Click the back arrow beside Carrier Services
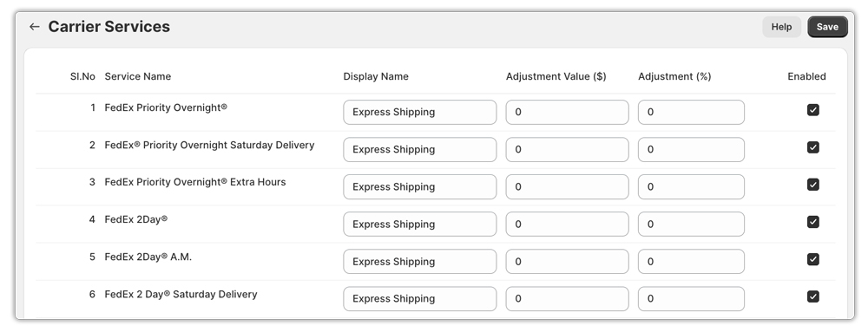Image resolution: width=868 pixels, height=332 pixels. 35,27
